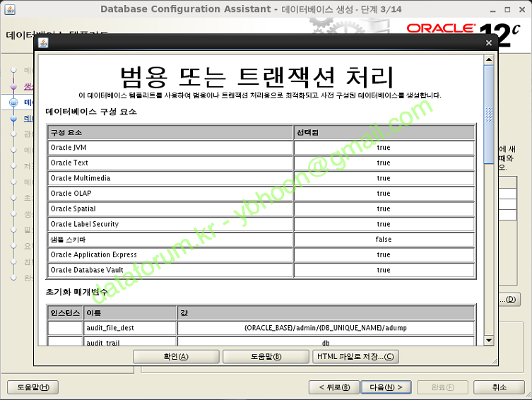Click the current step bullet in the left sidebar

click(13, 102)
